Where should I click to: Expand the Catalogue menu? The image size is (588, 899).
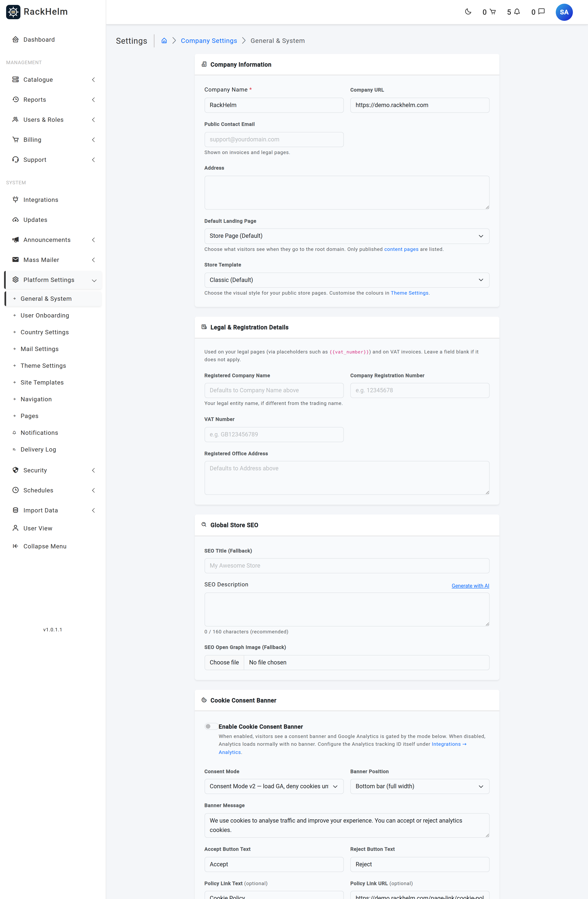click(53, 80)
